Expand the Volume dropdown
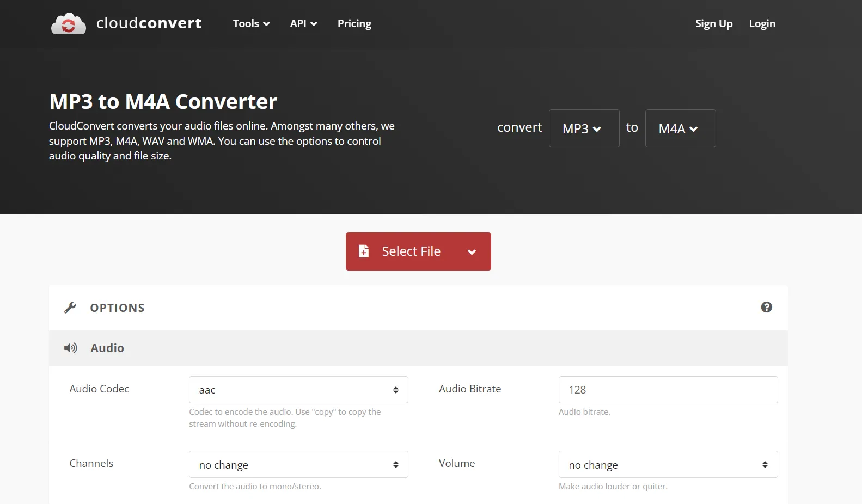Image resolution: width=862 pixels, height=504 pixels. point(668,465)
